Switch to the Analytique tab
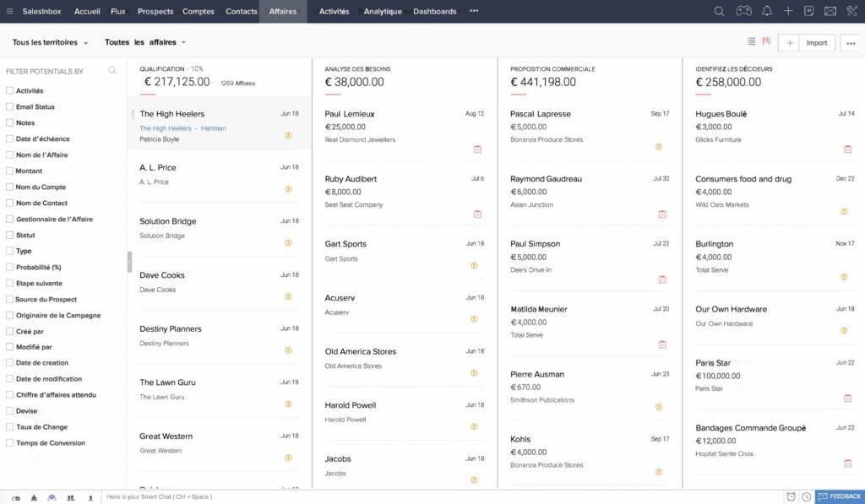865x504 pixels. (x=382, y=12)
